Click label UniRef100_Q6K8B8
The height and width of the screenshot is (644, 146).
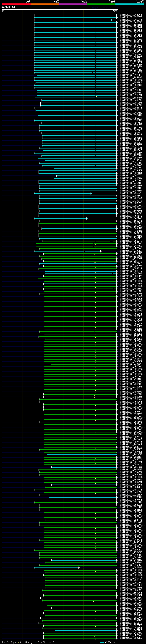pyautogui.click(x=131, y=138)
